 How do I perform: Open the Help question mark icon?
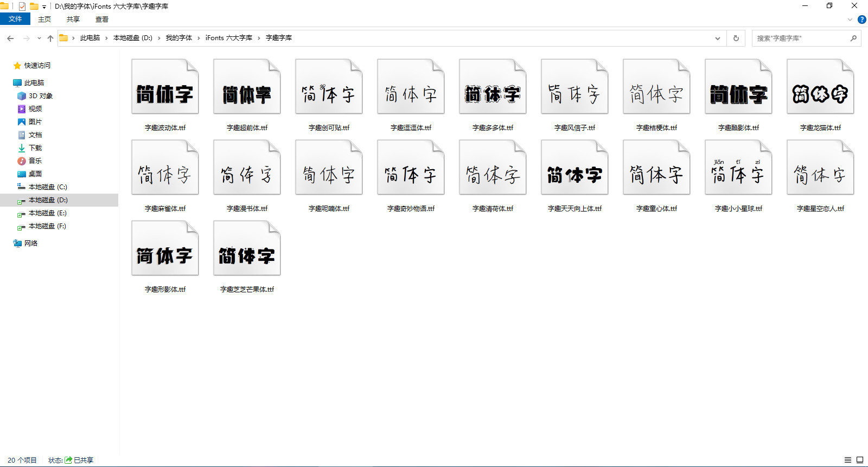coord(861,20)
